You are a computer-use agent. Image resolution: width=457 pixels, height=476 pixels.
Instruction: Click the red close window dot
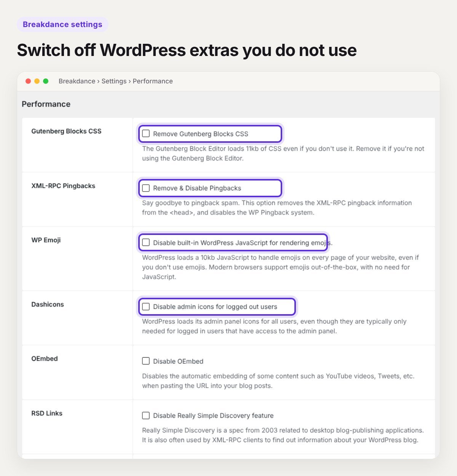coord(28,81)
